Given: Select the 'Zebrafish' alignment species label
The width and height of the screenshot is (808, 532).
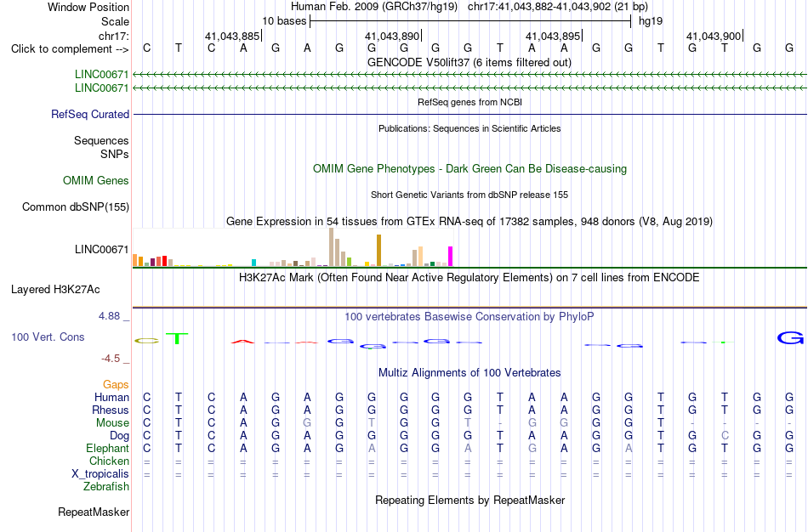Looking at the screenshot, I should 106,486.
